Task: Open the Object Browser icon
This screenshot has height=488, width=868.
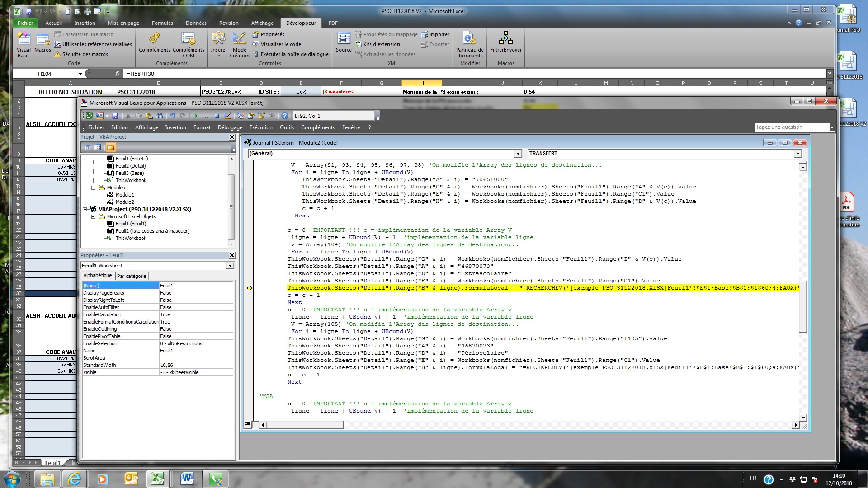Action: pos(261,116)
